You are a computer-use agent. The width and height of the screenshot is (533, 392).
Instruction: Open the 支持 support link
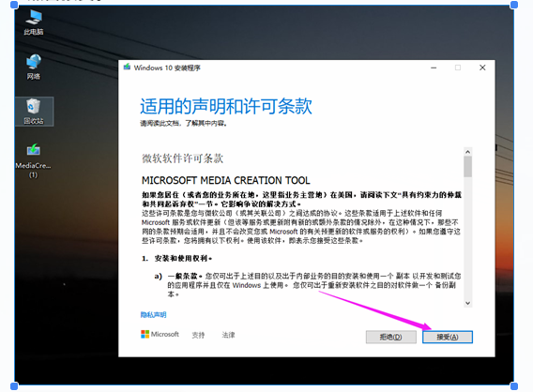tap(198, 335)
